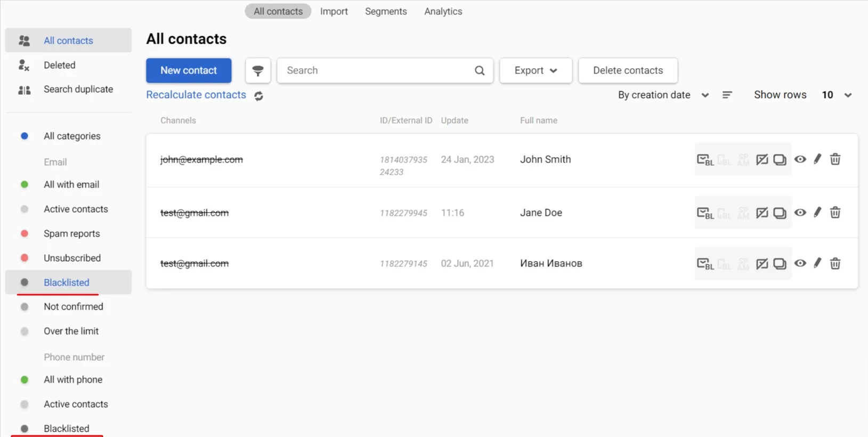Toggle sort order lines icon

pos(727,95)
